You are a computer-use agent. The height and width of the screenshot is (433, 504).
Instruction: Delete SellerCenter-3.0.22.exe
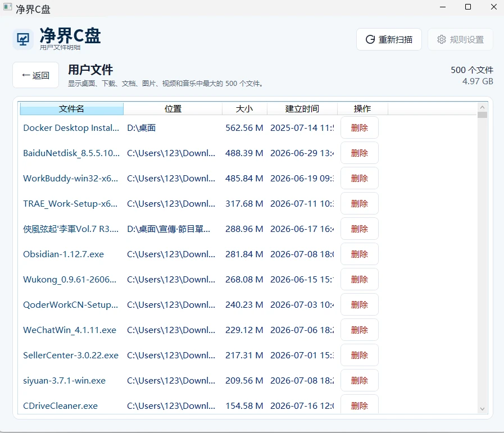click(360, 355)
